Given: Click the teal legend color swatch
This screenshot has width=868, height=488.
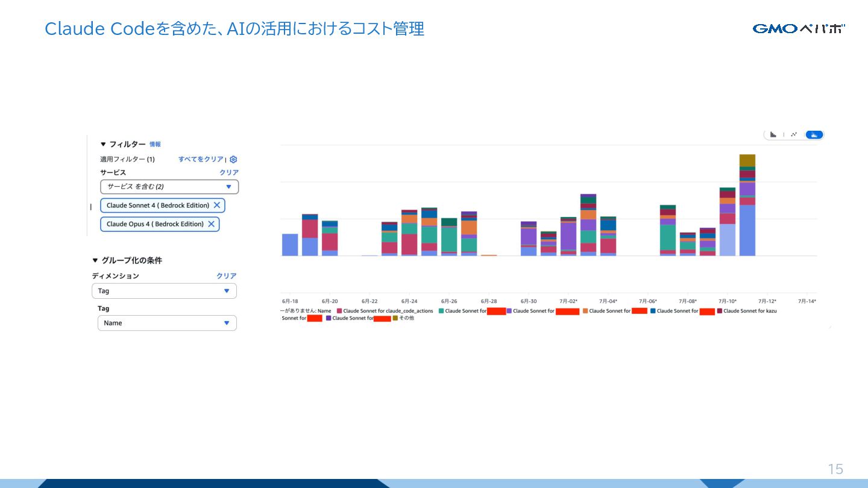Looking at the screenshot, I should coord(441,311).
